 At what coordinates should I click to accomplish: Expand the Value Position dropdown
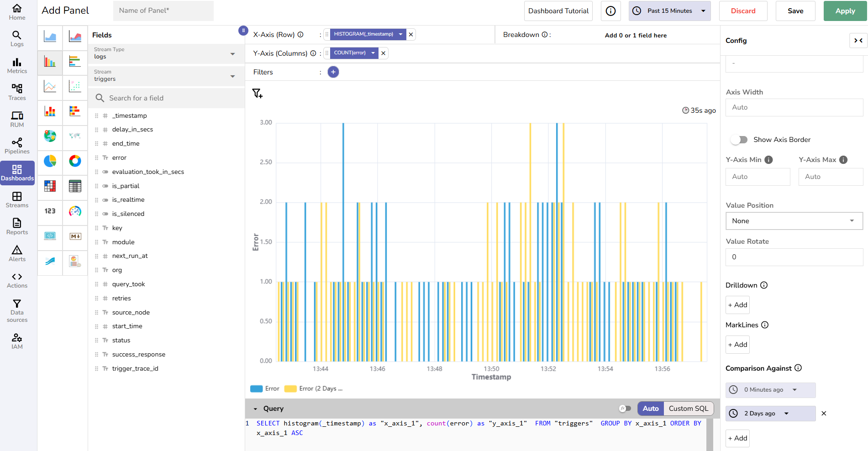(794, 221)
